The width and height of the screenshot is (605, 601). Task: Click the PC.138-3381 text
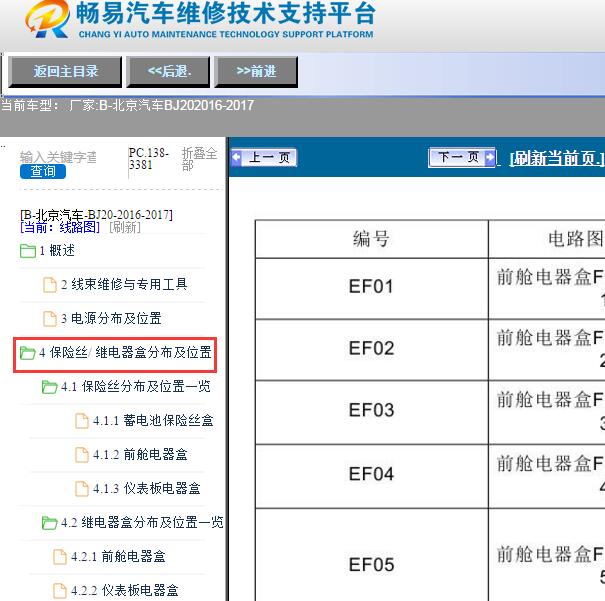[149, 159]
